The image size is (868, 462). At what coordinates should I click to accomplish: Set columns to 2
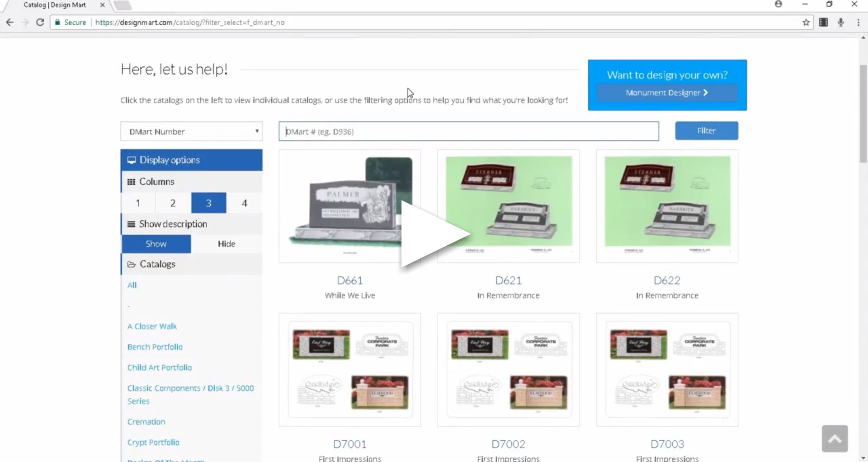173,203
